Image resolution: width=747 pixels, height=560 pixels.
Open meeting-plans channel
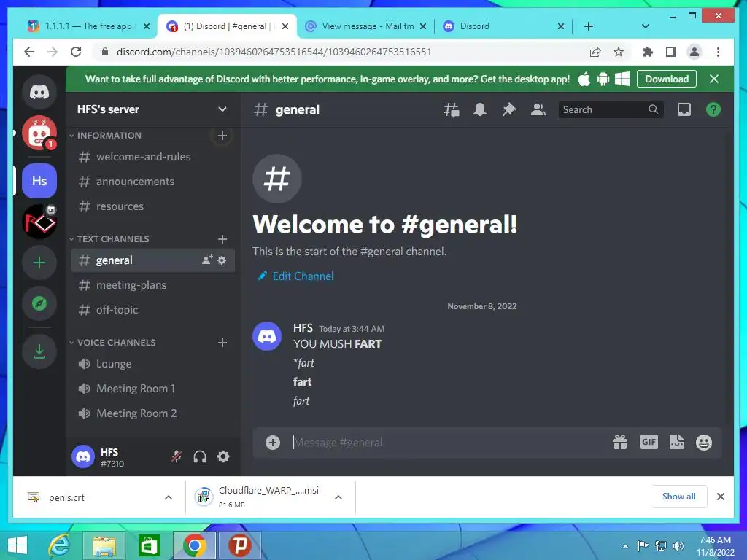[x=153, y=285]
